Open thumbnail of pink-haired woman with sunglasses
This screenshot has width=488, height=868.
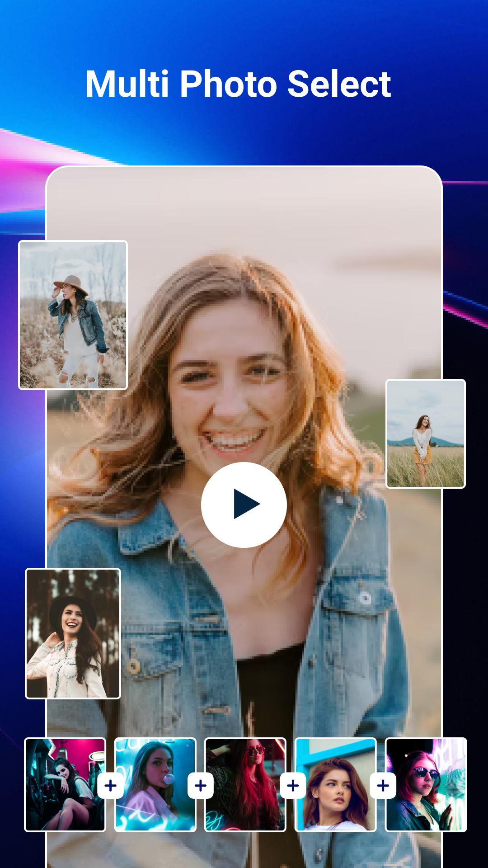426,784
